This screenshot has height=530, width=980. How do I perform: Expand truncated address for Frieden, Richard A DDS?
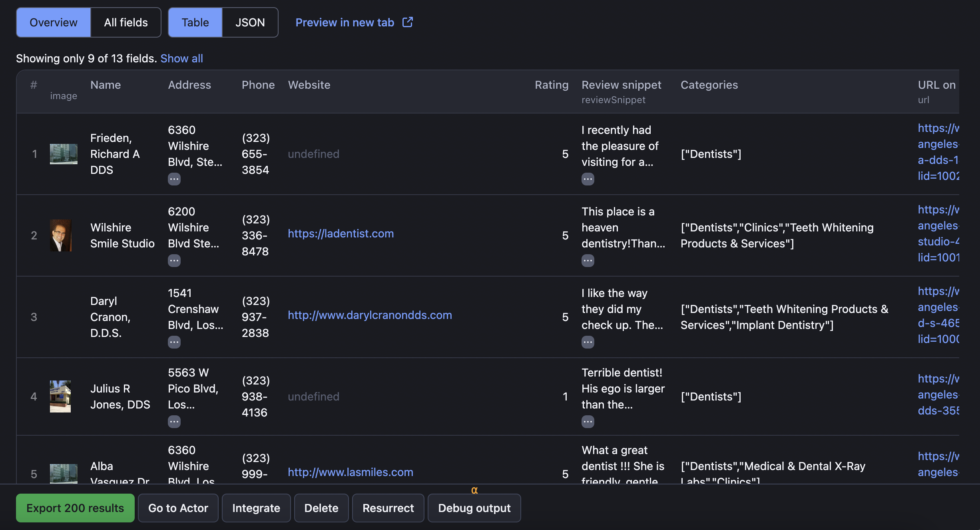174,179
